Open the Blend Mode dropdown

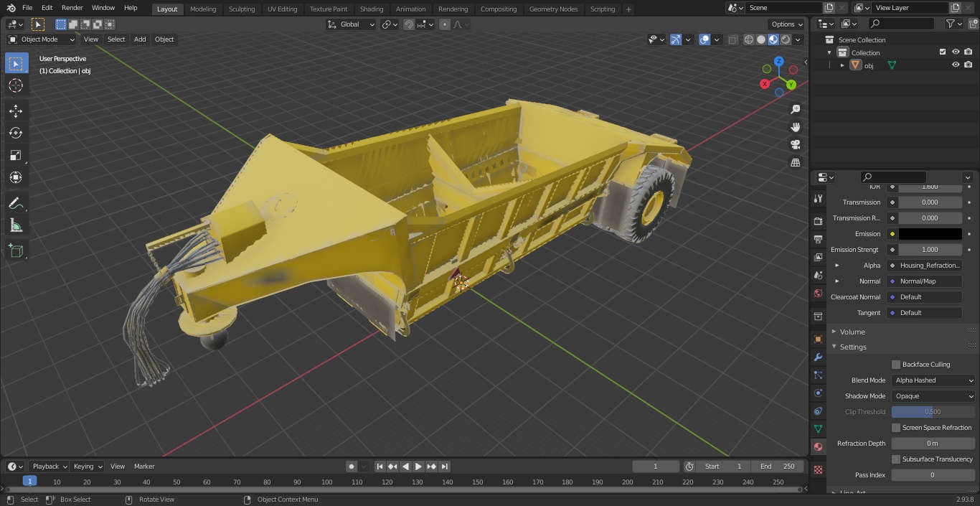933,380
